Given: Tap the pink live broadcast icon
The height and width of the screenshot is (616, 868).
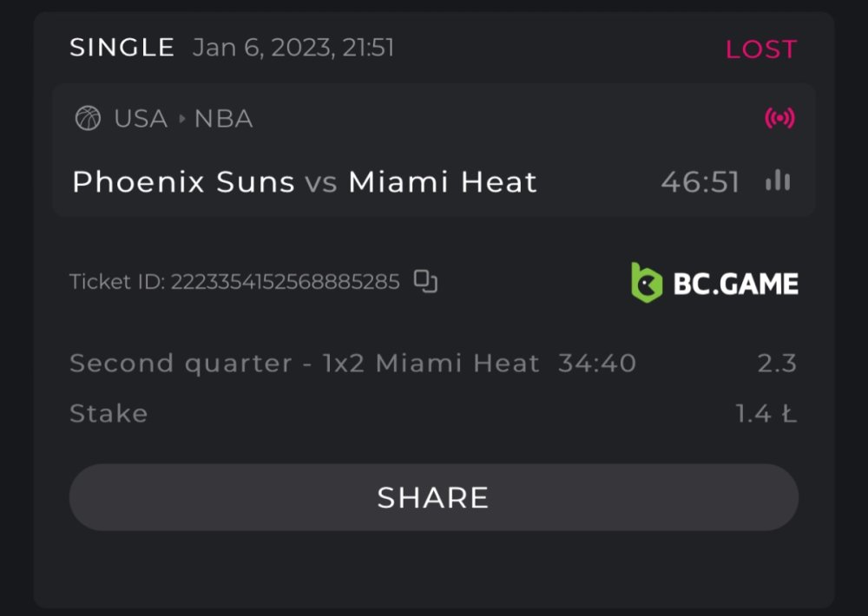Looking at the screenshot, I should pyautogui.click(x=779, y=118).
